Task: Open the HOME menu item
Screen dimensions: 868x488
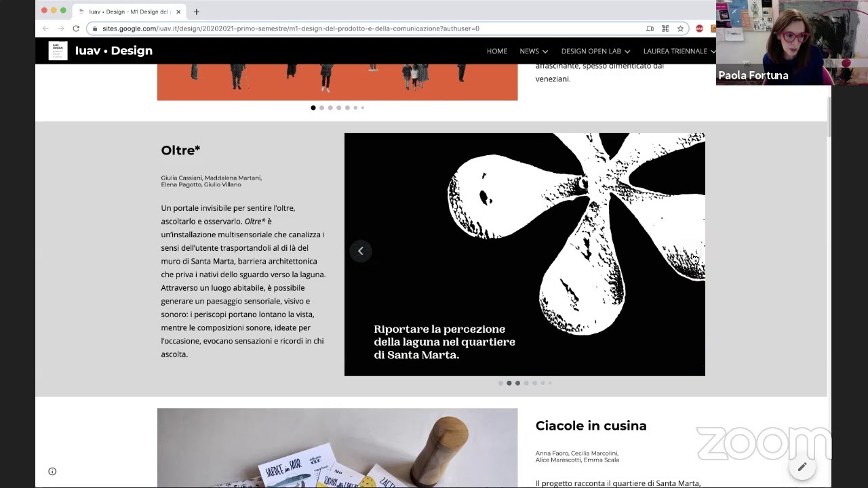Action: click(x=497, y=51)
